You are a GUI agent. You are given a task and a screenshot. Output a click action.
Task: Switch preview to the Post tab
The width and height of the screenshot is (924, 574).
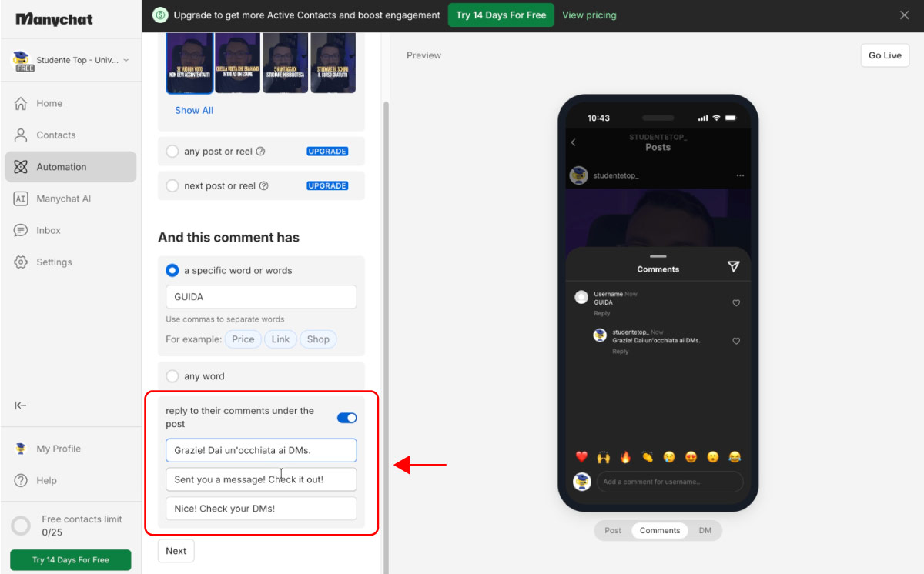tap(613, 531)
